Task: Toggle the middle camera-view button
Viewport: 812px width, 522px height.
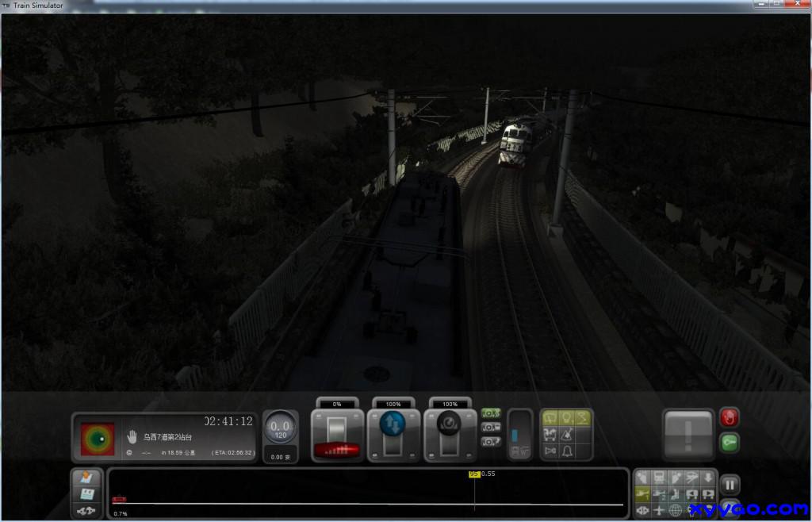Action: (x=491, y=427)
